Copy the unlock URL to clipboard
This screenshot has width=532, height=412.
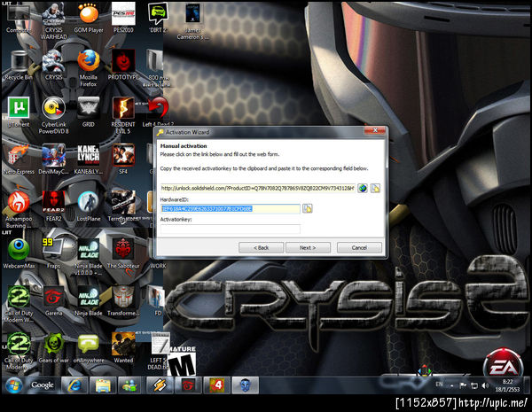click(375, 188)
